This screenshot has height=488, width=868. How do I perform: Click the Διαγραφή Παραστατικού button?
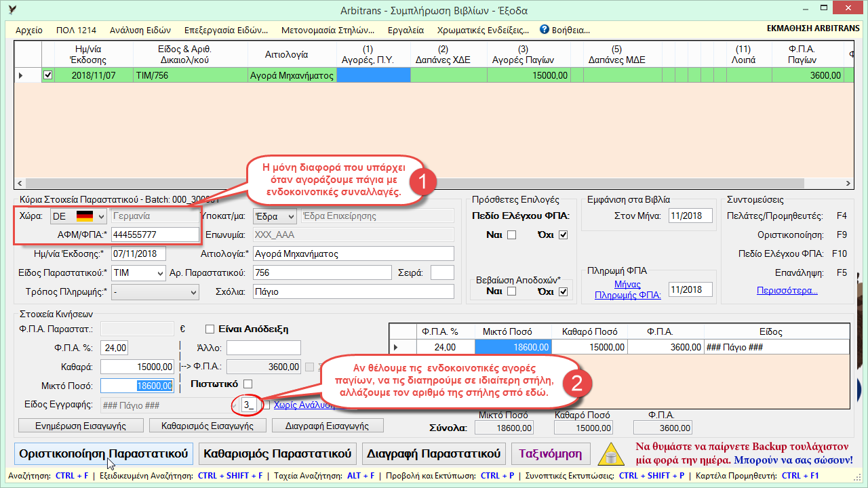434,453
